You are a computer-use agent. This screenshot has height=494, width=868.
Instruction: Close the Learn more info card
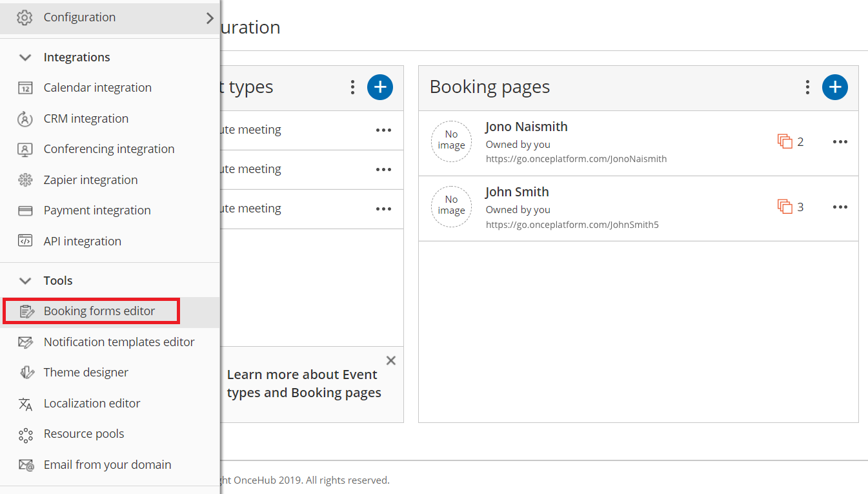pos(390,360)
